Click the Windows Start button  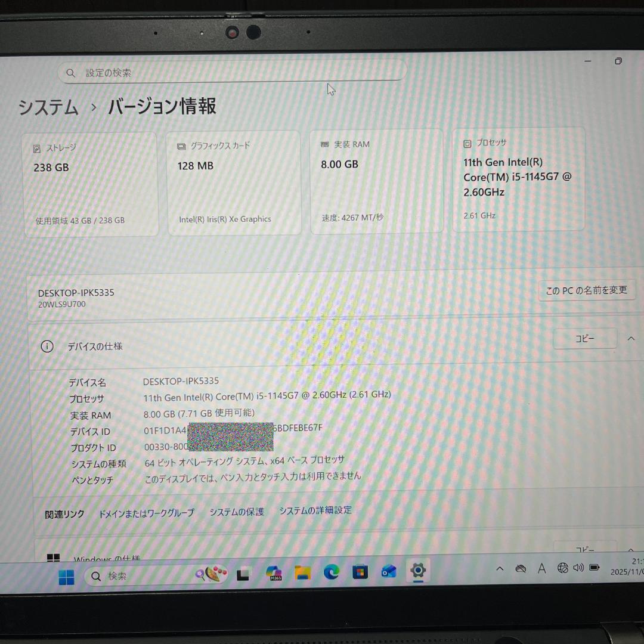pyautogui.click(x=67, y=575)
